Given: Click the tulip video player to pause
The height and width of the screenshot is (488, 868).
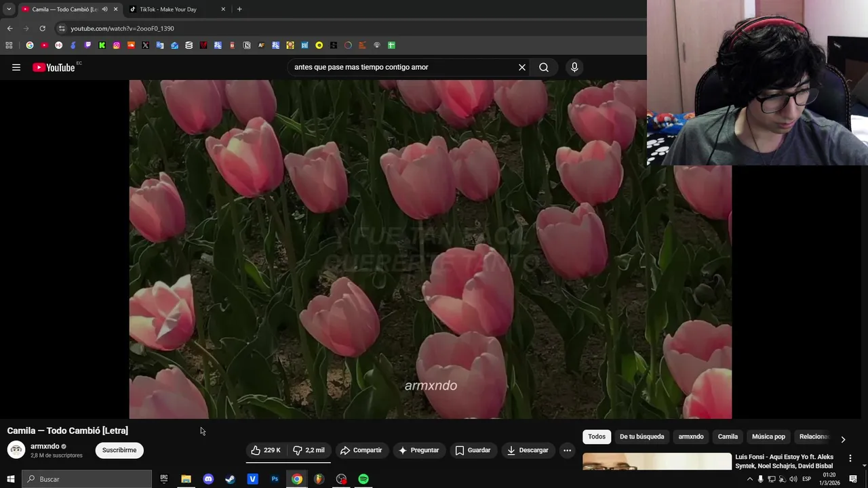Looking at the screenshot, I should click(430, 249).
